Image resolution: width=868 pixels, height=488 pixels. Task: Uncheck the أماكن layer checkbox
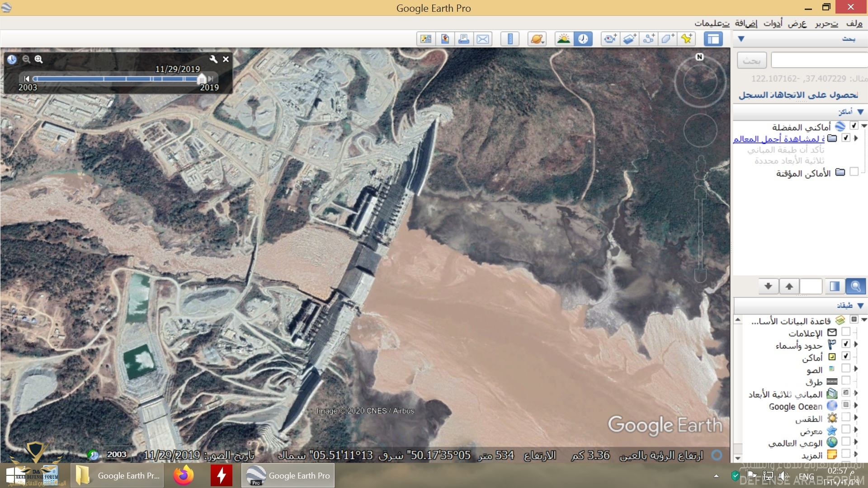tap(846, 357)
